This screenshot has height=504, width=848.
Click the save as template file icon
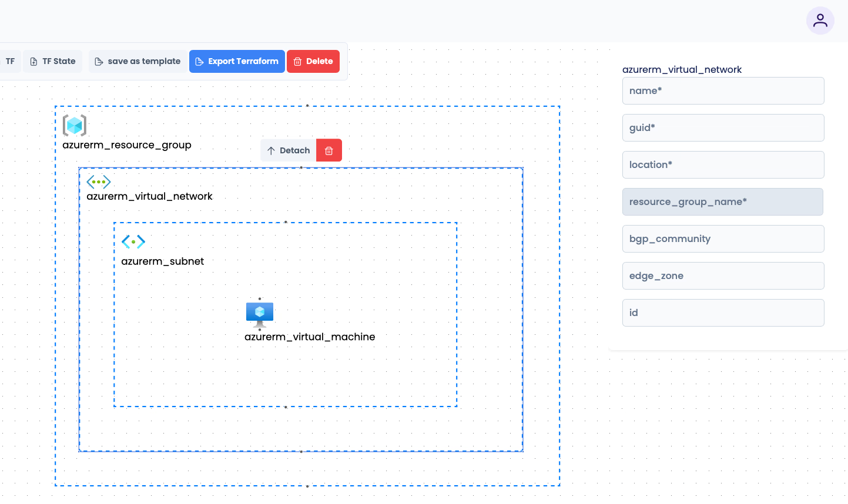(x=99, y=62)
